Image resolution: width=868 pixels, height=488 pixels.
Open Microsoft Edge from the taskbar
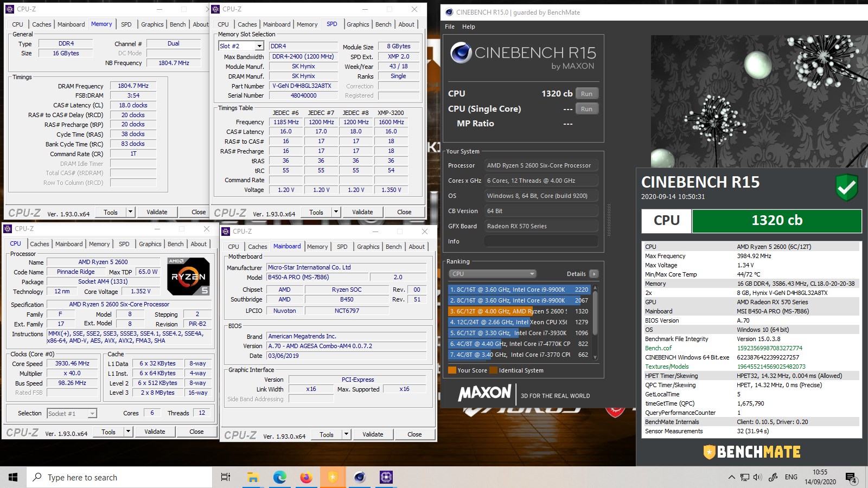tap(279, 477)
